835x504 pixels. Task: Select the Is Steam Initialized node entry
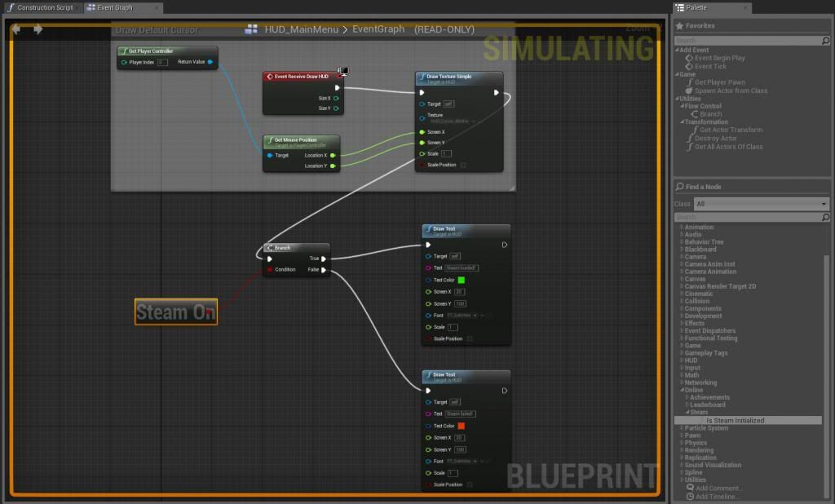coord(735,420)
